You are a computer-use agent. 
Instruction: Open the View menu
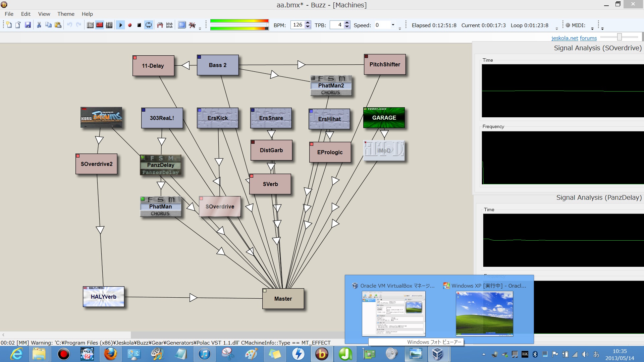(x=44, y=14)
